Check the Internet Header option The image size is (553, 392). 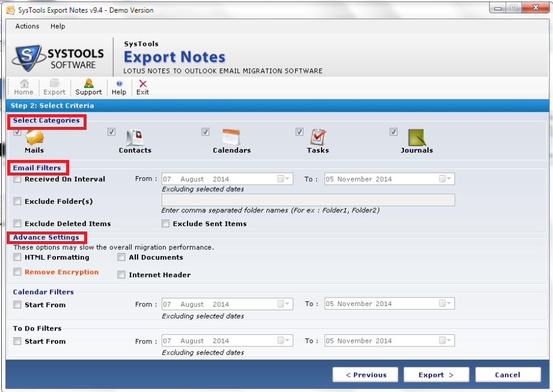pos(121,275)
